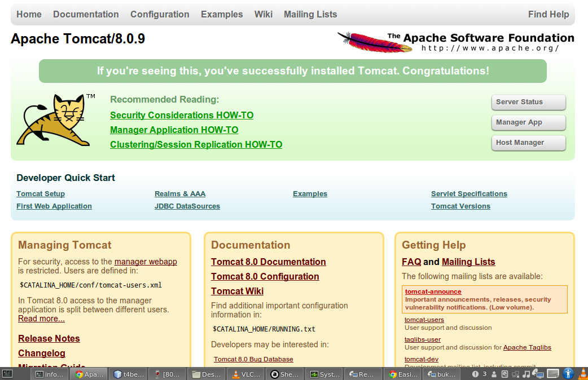Screen dimensions: 588x380
Task: Open Clustering/Session Replication HOW-TO link
Action: click(196, 144)
